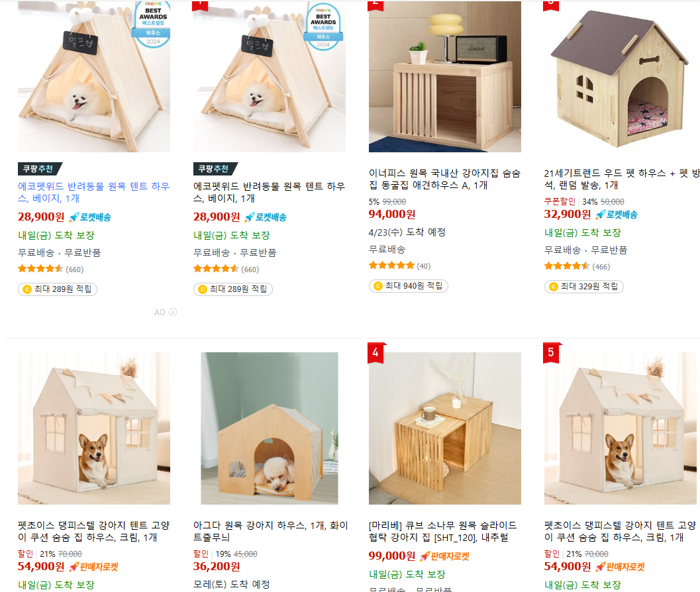
Task: Click five-star rating with 40 reviews
Action: 391,266
